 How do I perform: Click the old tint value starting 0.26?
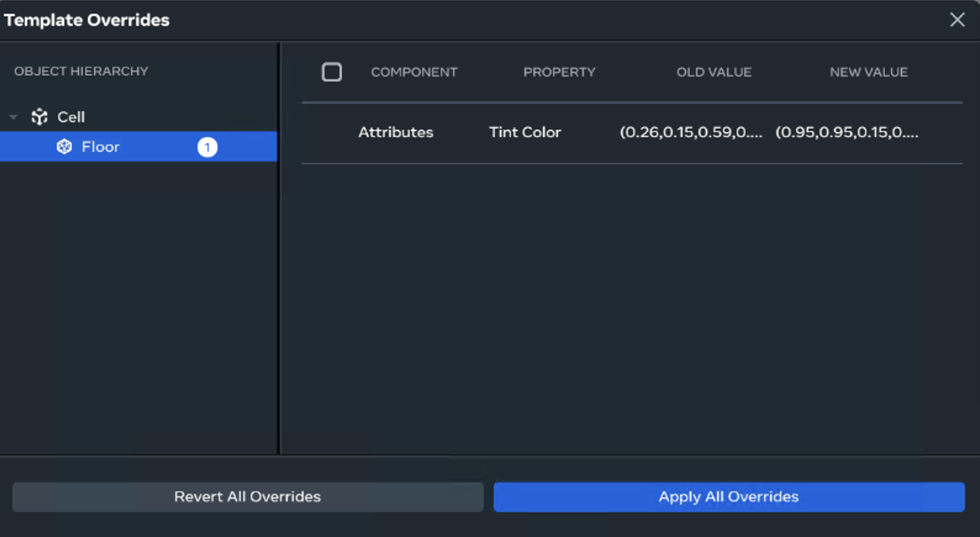coord(691,132)
